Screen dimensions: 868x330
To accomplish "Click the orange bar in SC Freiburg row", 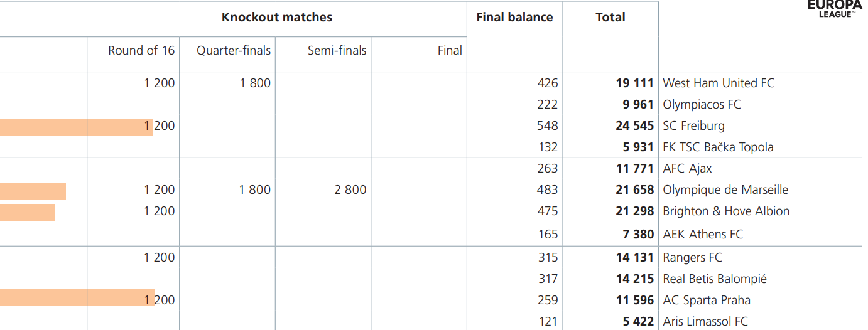I will [x=77, y=127].
